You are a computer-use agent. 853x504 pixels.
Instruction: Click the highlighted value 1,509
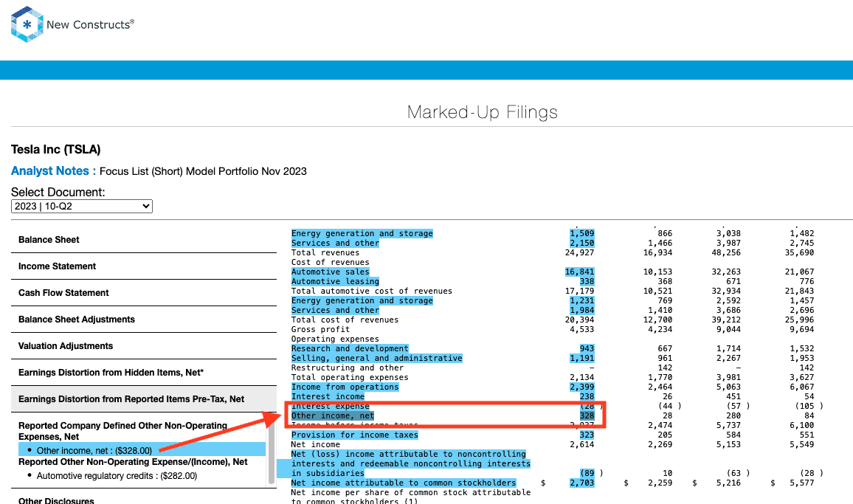(x=582, y=233)
